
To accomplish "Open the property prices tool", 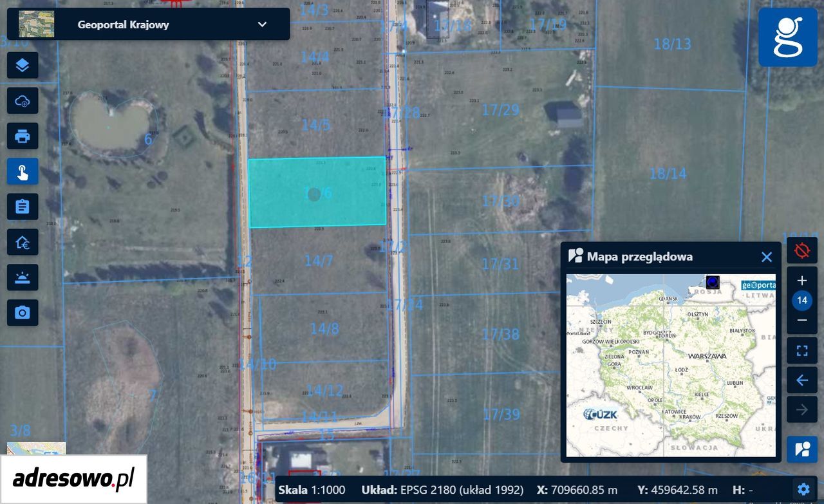I will pyautogui.click(x=23, y=242).
